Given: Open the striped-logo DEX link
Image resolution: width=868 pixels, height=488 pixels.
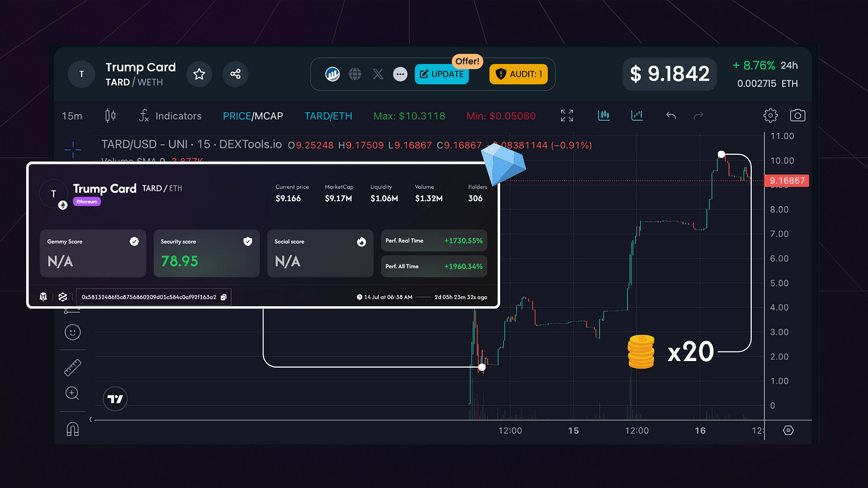Looking at the screenshot, I should click(63, 297).
